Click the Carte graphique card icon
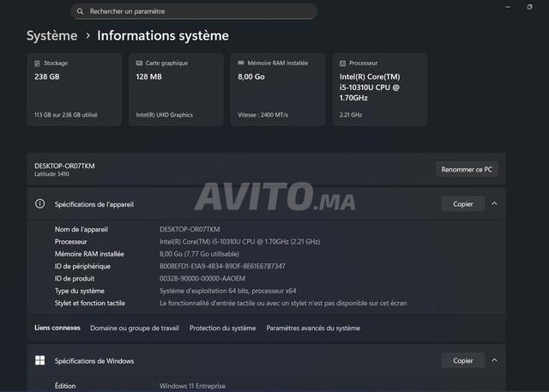Viewport: 549px width, 392px height. point(139,63)
